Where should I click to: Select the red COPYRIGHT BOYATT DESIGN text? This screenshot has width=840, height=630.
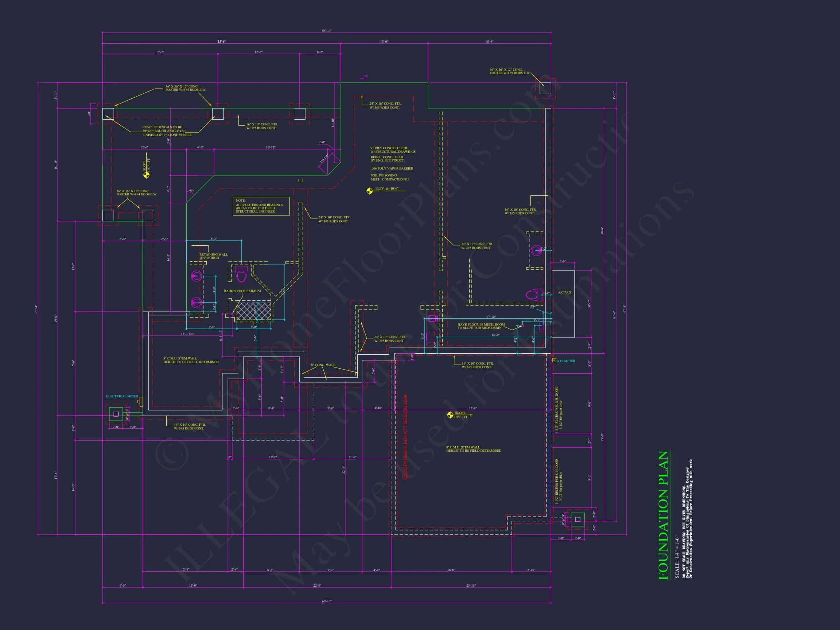tap(405, 437)
